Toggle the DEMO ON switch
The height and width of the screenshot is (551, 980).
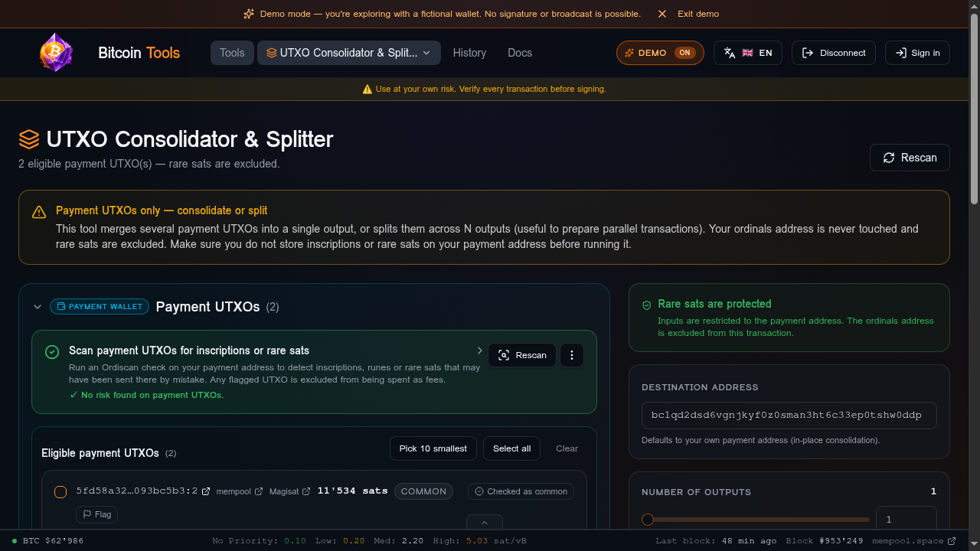(660, 53)
